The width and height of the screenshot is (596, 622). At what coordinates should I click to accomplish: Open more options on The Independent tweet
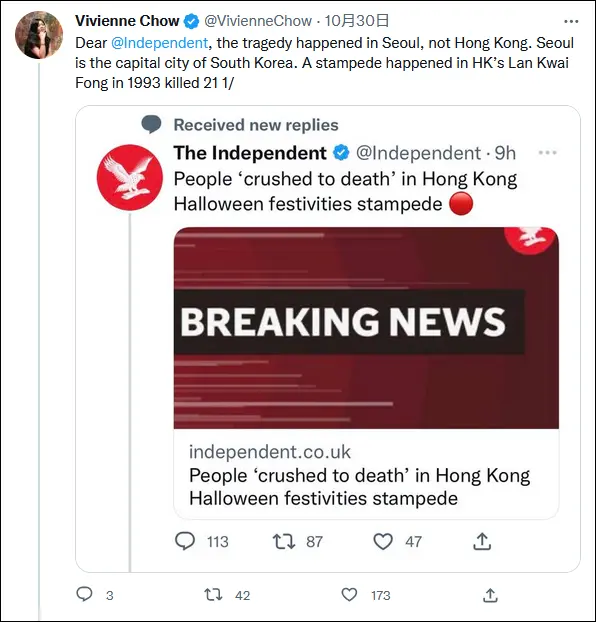point(548,153)
